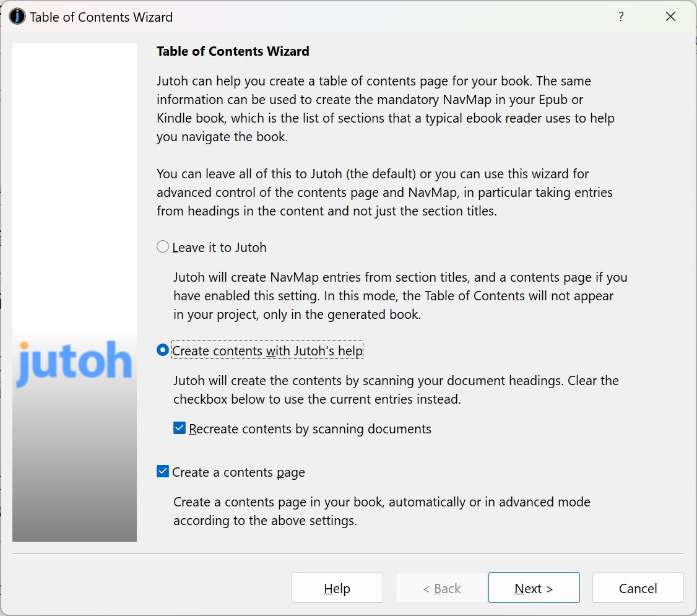The width and height of the screenshot is (697, 616).
Task: Click the bold Table of Contents Wizard heading
Action: pos(233,51)
